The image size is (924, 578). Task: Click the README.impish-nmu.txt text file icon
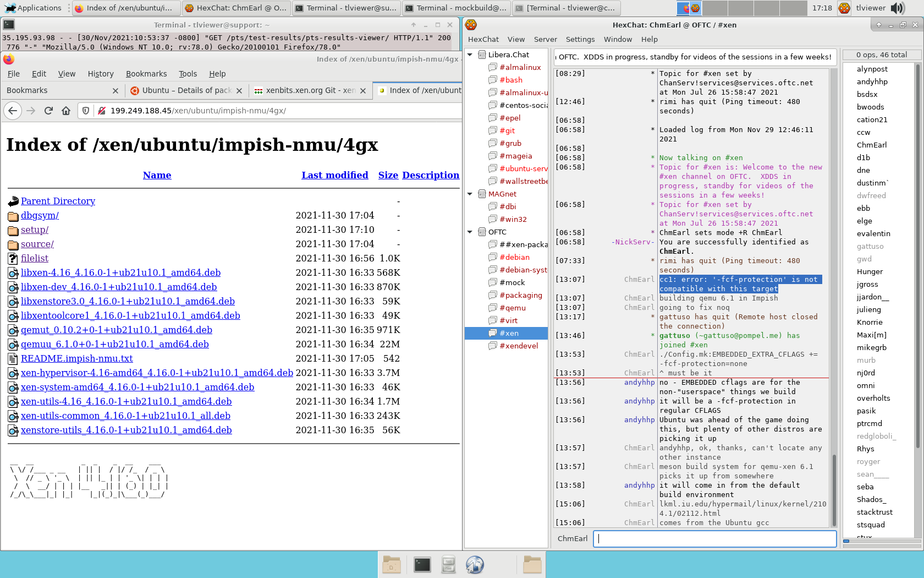click(13, 359)
